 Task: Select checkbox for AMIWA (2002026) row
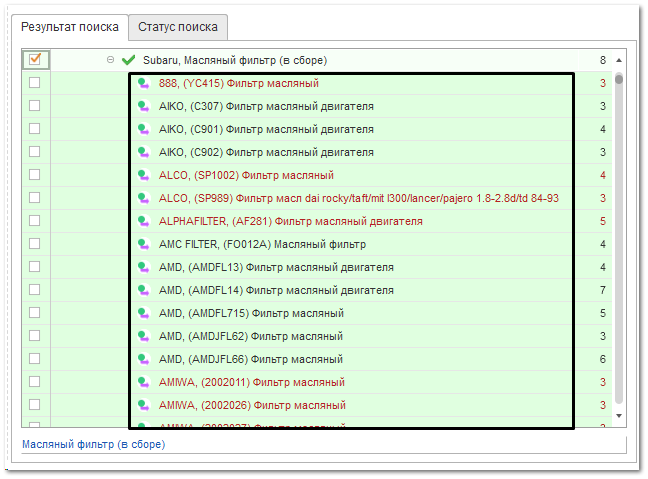click(35, 405)
